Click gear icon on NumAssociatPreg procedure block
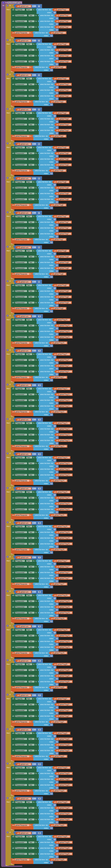Viewport: 111px width, 868px height. click(x=3, y=3)
